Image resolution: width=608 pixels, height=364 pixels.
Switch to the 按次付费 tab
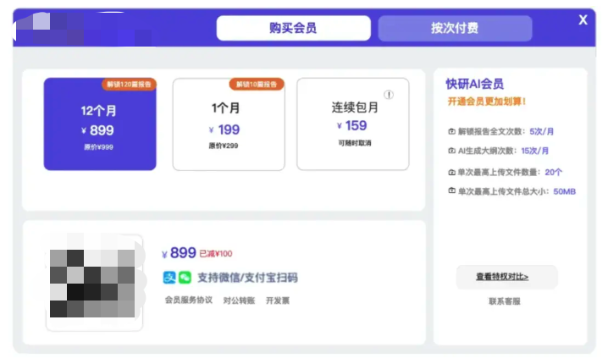click(x=455, y=28)
